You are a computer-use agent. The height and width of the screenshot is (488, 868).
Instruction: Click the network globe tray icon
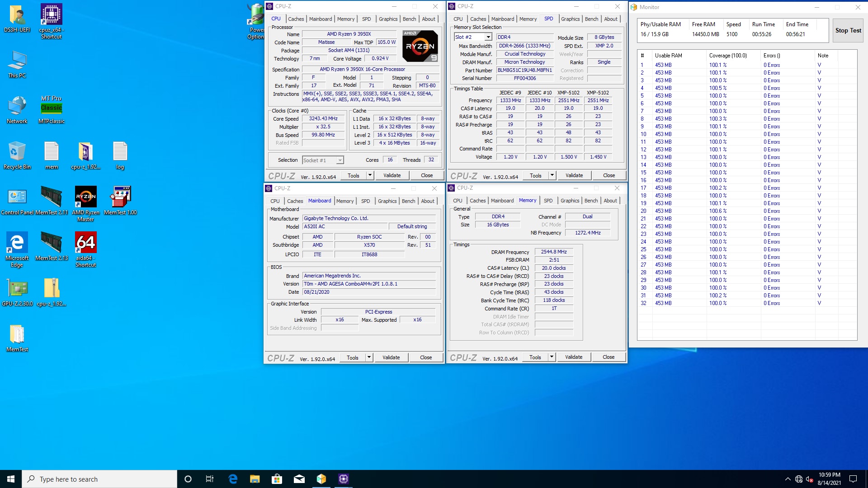tap(799, 479)
